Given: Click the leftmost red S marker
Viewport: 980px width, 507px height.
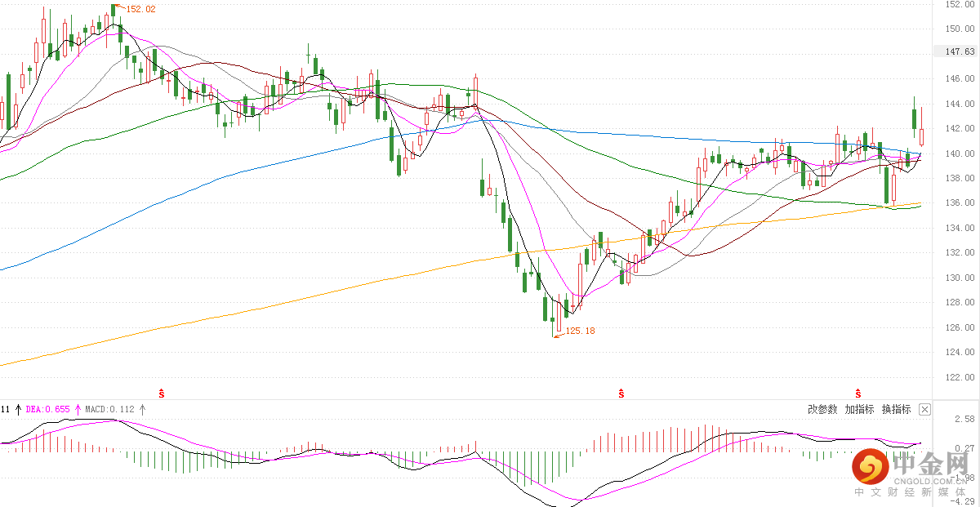Looking at the screenshot, I should (x=162, y=394).
